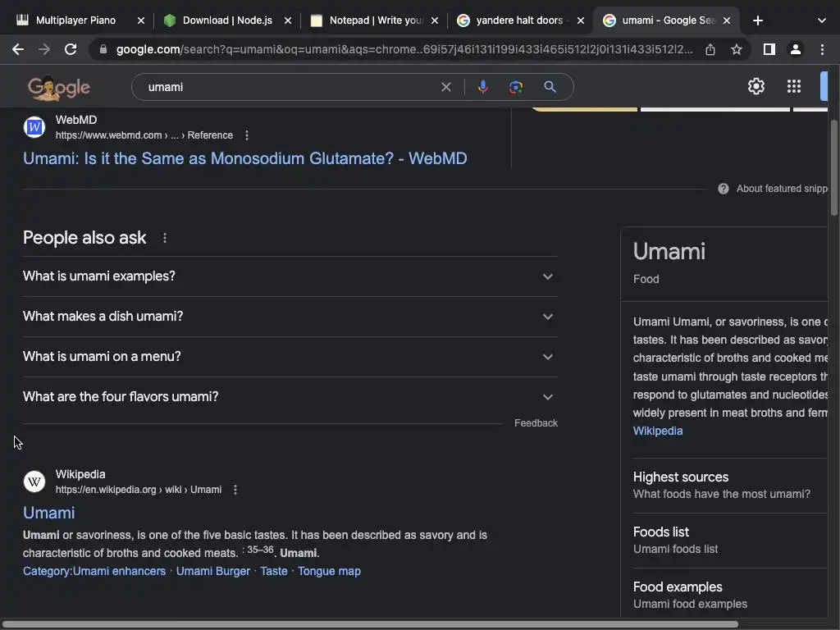Start voice search with microphone
The height and width of the screenshot is (630, 840).
(x=482, y=87)
